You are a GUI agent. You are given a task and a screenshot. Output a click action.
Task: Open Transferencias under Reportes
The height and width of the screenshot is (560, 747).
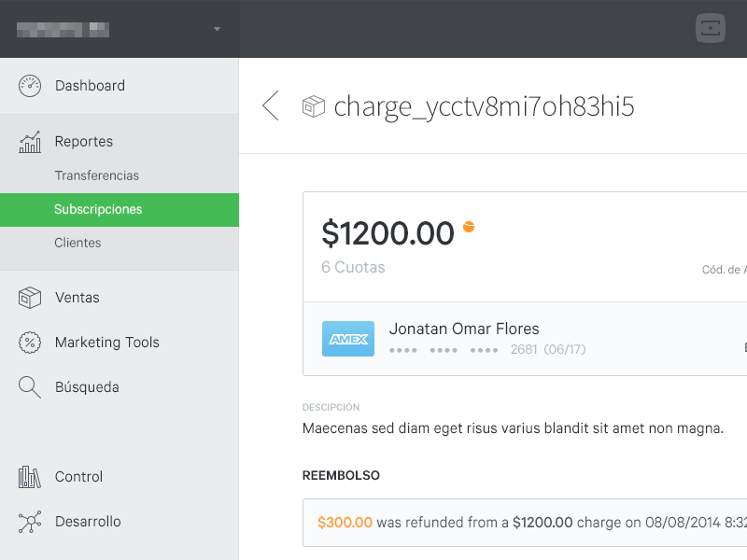point(97,175)
